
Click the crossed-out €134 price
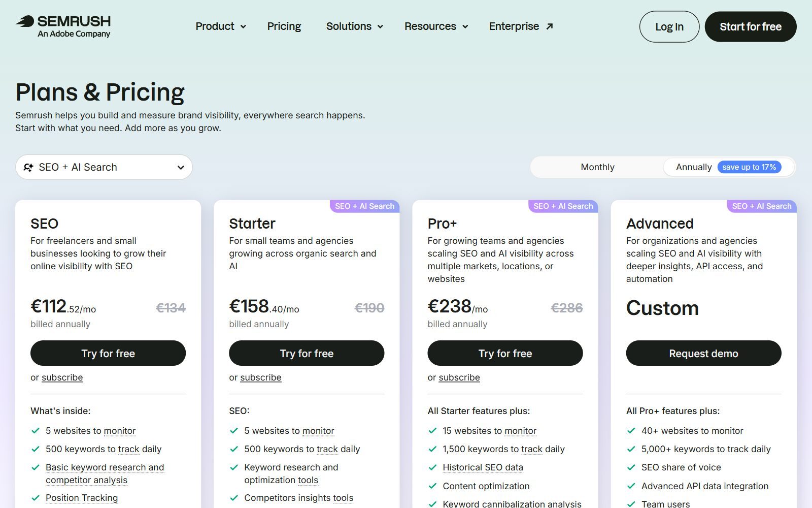click(x=171, y=308)
